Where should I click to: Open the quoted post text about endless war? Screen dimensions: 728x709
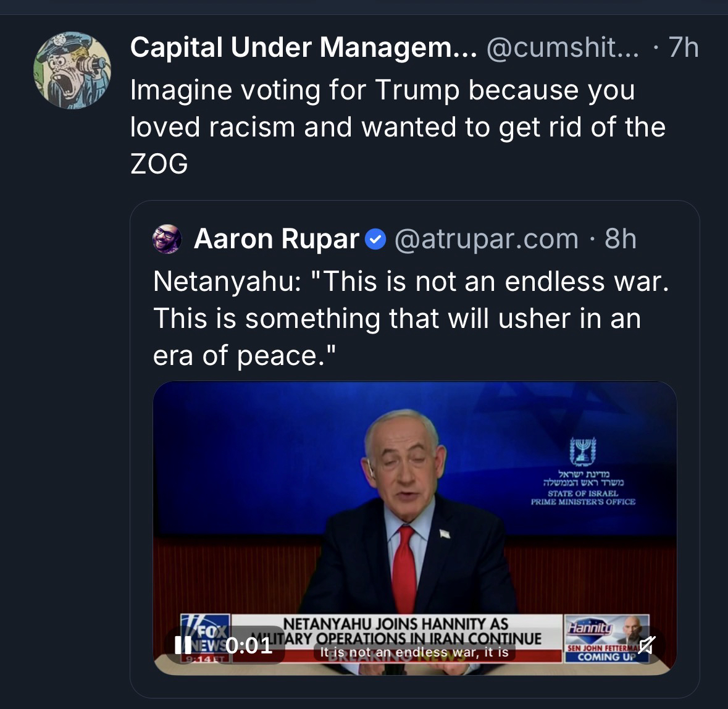click(x=411, y=318)
